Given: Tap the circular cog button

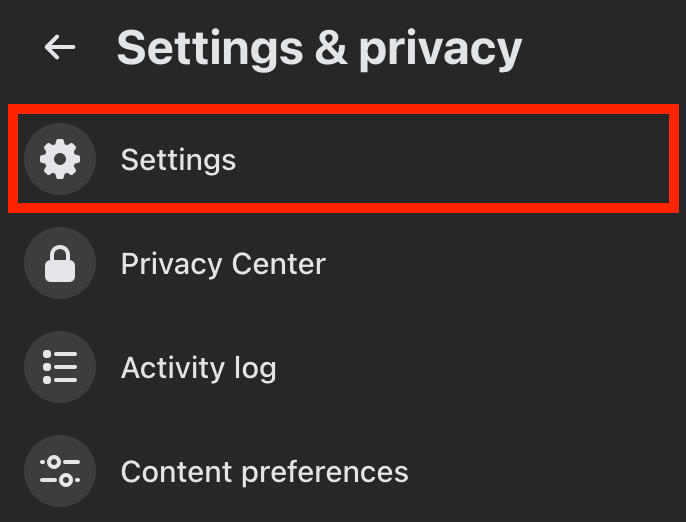Looking at the screenshot, I should (x=60, y=159).
